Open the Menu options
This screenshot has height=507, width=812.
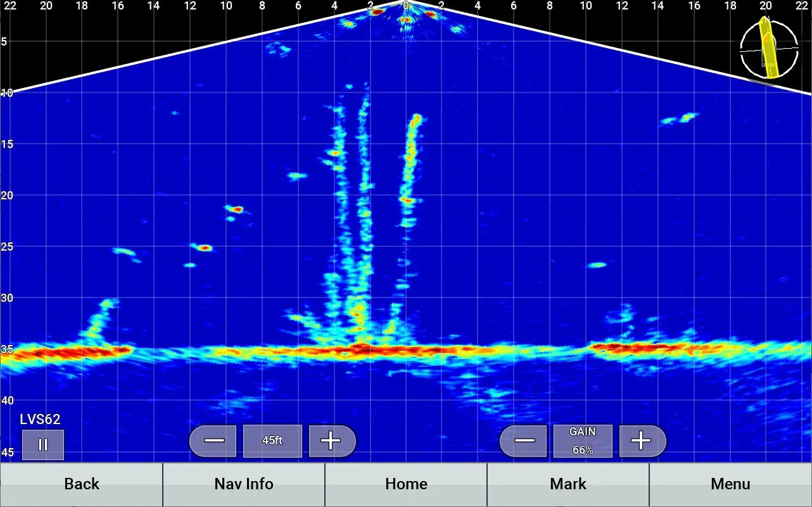(x=730, y=484)
